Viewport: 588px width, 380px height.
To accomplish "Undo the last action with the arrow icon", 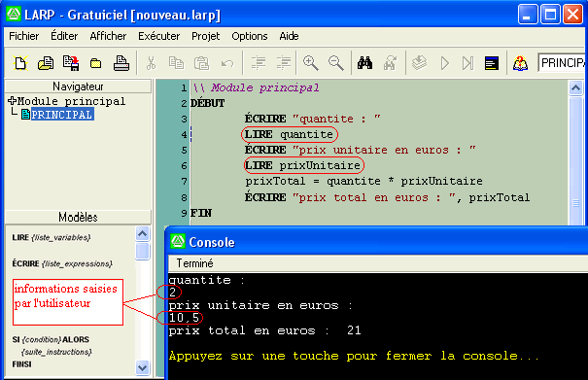I will [227, 63].
